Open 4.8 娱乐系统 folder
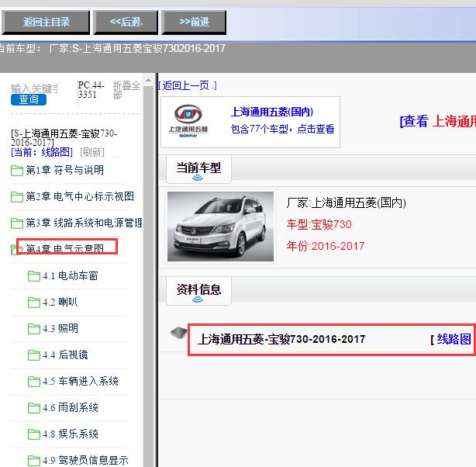This screenshot has width=476, height=467. [71, 434]
